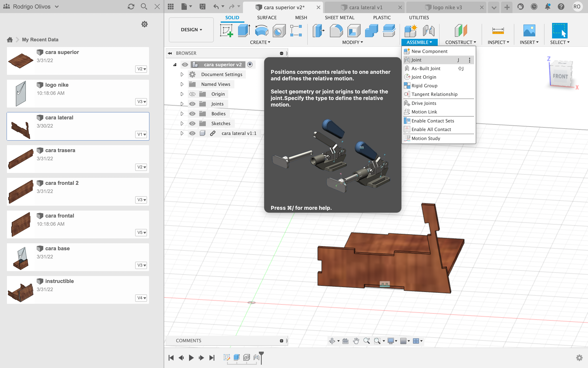Select the Press Pull tool

tap(318, 31)
